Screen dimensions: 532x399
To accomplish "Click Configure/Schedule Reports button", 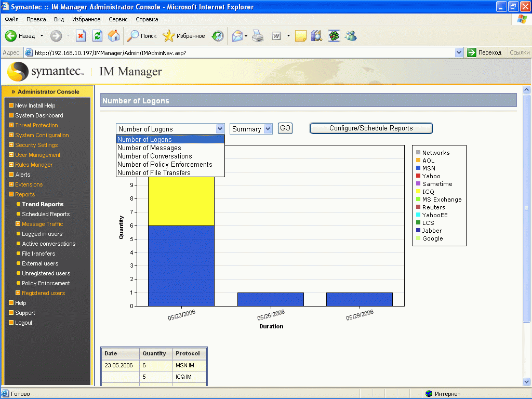I will pos(371,128).
